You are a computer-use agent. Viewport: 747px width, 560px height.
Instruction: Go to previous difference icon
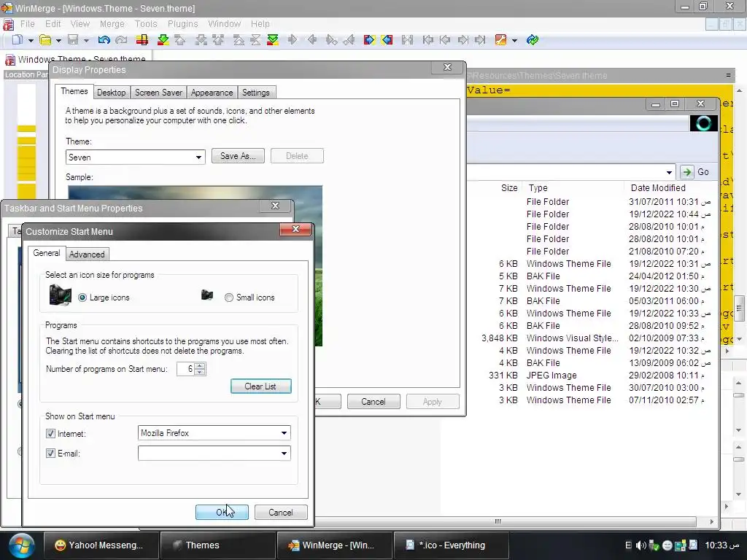coord(180,40)
